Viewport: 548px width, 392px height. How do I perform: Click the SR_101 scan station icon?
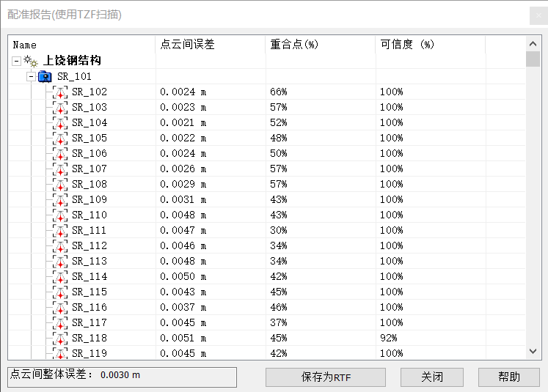point(45,76)
